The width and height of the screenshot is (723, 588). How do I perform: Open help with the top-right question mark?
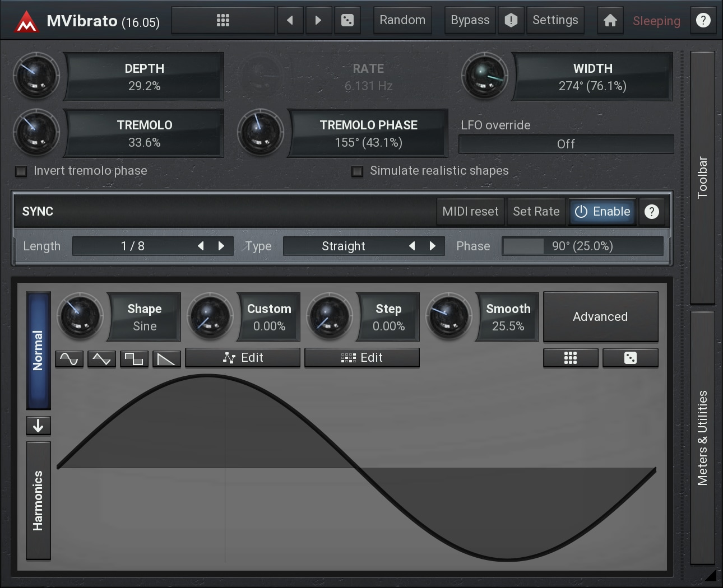[703, 21]
